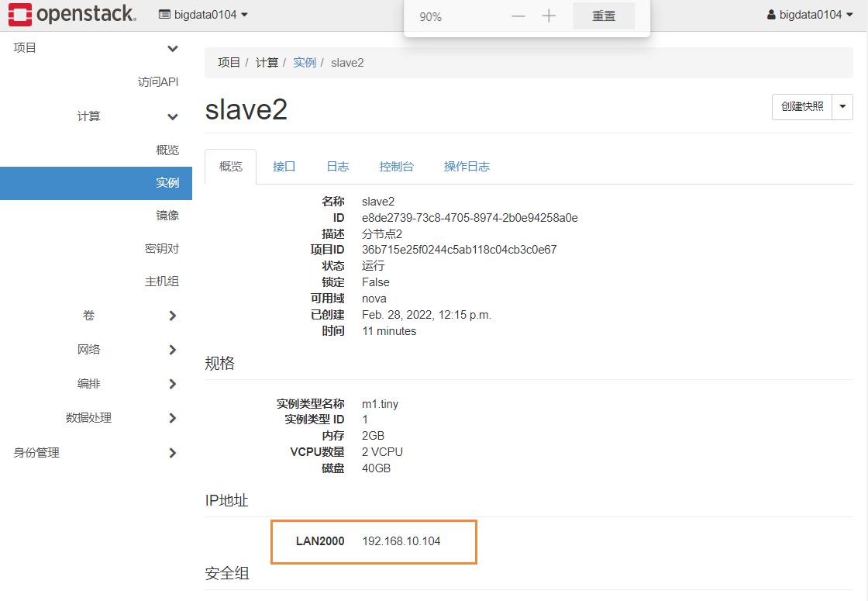Open the bigdata0104 project selector dropdown
Image resolution: width=868 pixels, height=601 pixels.
(203, 15)
